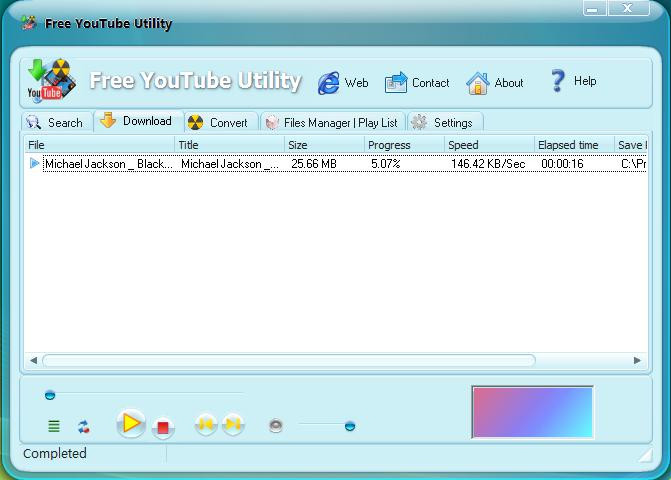
Task: Click the orange Play button
Action: (x=131, y=424)
